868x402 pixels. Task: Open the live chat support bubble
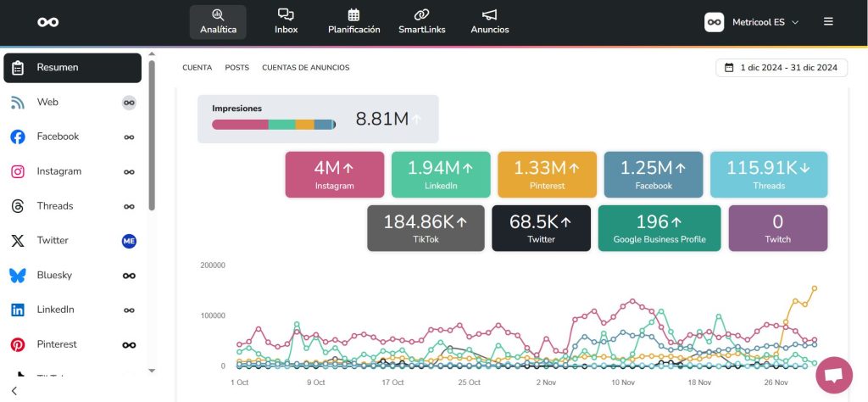833,375
